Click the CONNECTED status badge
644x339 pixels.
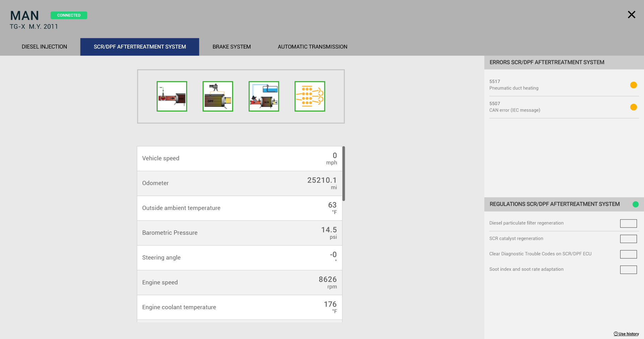[x=69, y=15]
